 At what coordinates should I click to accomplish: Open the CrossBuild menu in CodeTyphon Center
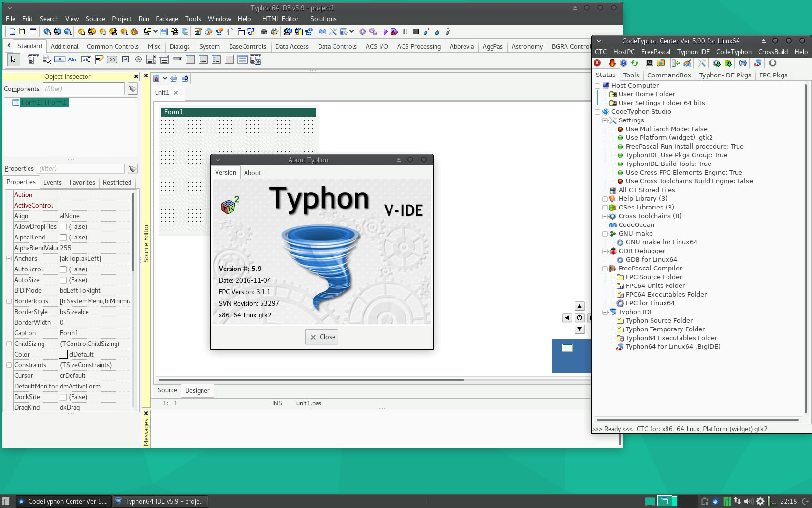click(773, 52)
